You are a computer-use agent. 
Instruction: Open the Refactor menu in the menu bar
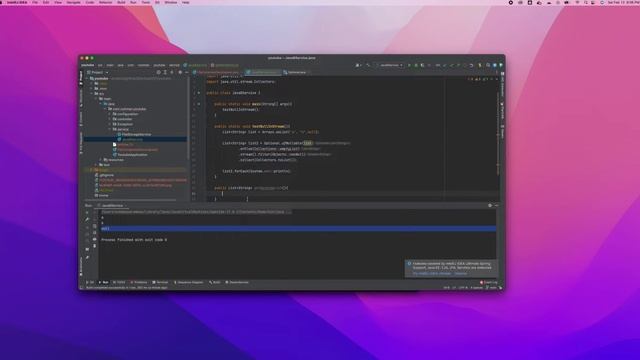point(105,2)
